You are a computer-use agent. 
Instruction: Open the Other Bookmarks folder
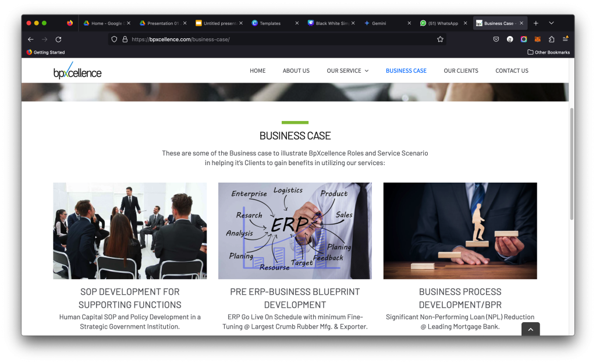548,52
